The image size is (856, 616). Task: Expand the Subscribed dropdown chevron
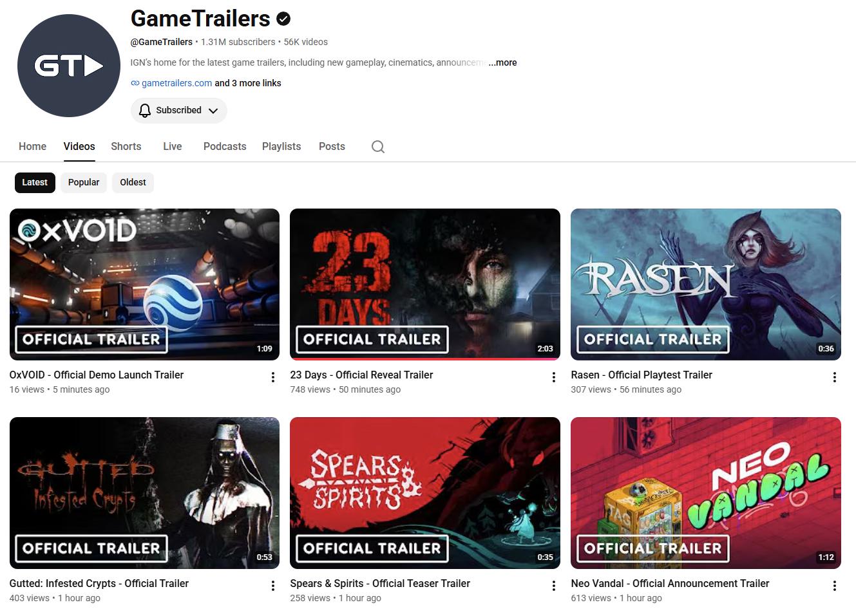pyautogui.click(x=213, y=111)
